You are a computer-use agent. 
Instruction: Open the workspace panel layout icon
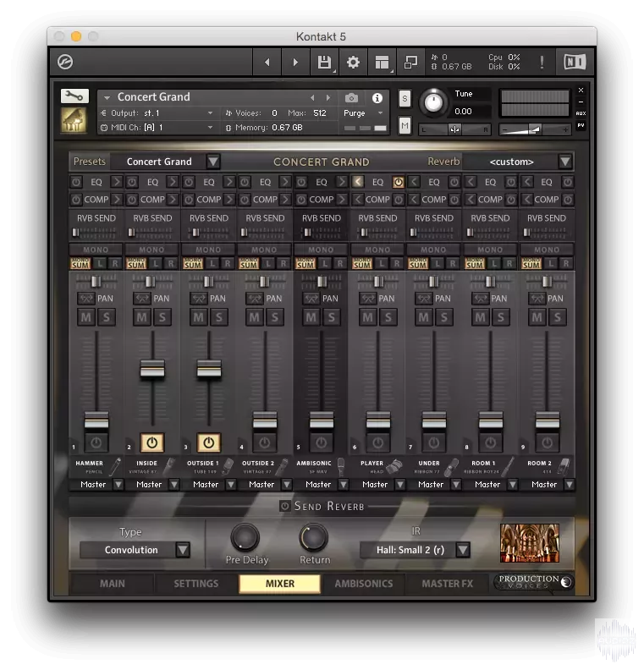pyautogui.click(x=382, y=63)
